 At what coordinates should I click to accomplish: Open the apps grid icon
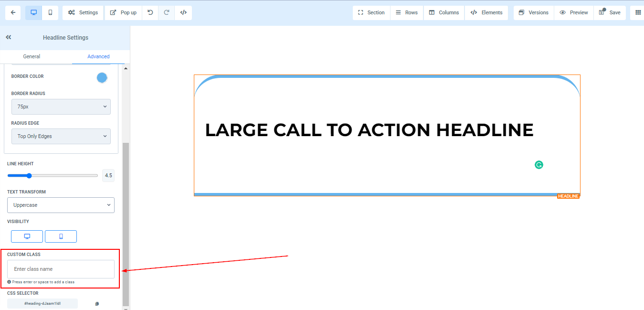(x=638, y=12)
